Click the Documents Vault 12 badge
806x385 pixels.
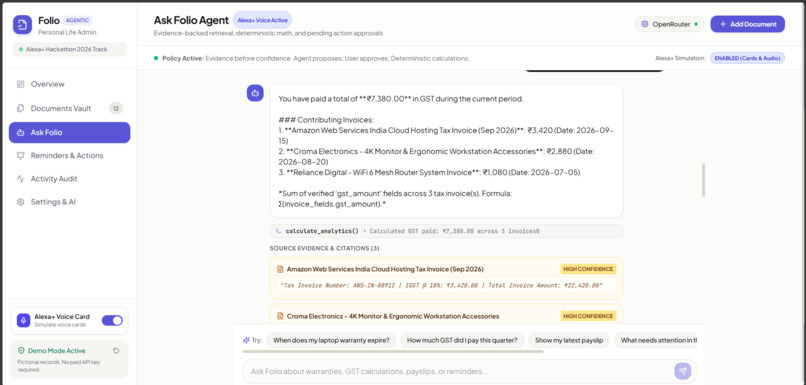[x=116, y=108]
